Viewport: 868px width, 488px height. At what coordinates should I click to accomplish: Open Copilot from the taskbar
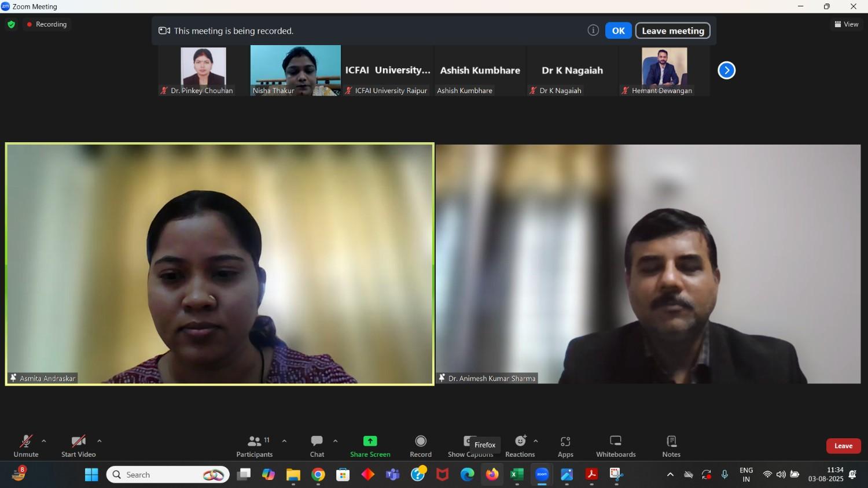point(269,475)
